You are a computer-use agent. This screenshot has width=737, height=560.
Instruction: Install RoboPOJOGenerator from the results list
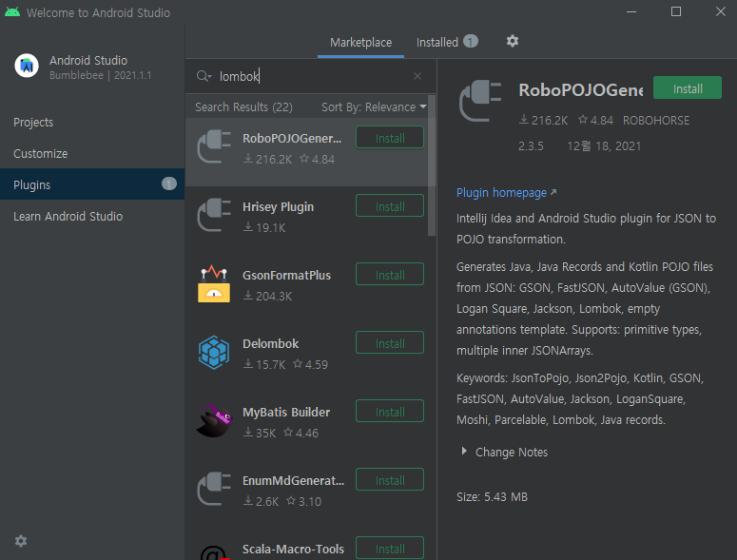click(390, 138)
